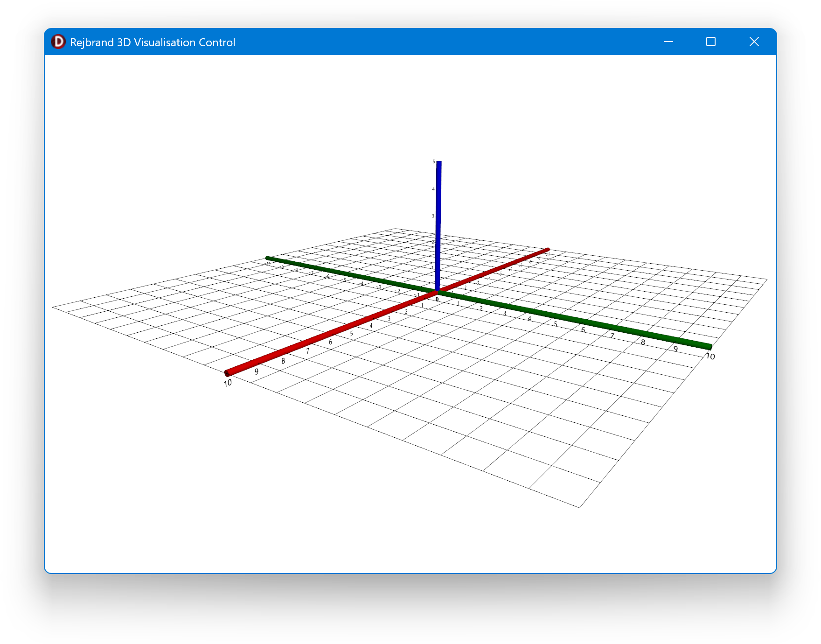Screen dimensions: 821x644
Task: Click the Rejbrand app icon in title bar
Action: pyautogui.click(x=58, y=42)
